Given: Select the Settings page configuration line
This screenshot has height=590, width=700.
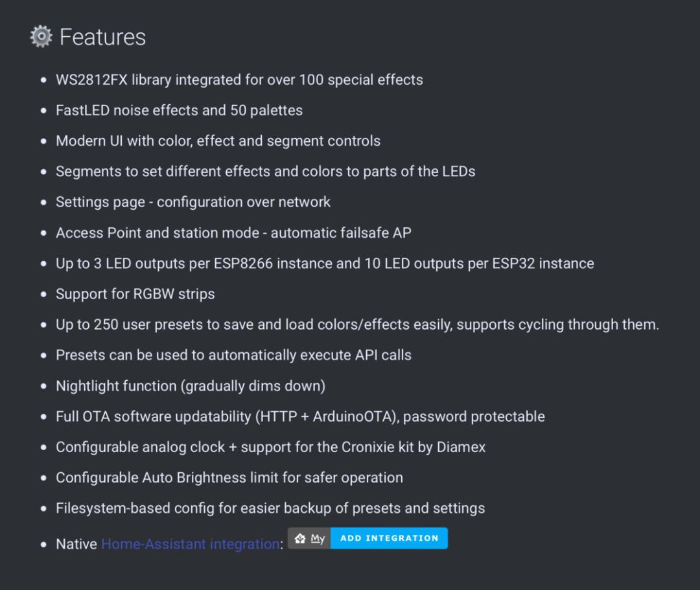Looking at the screenshot, I should [x=193, y=202].
